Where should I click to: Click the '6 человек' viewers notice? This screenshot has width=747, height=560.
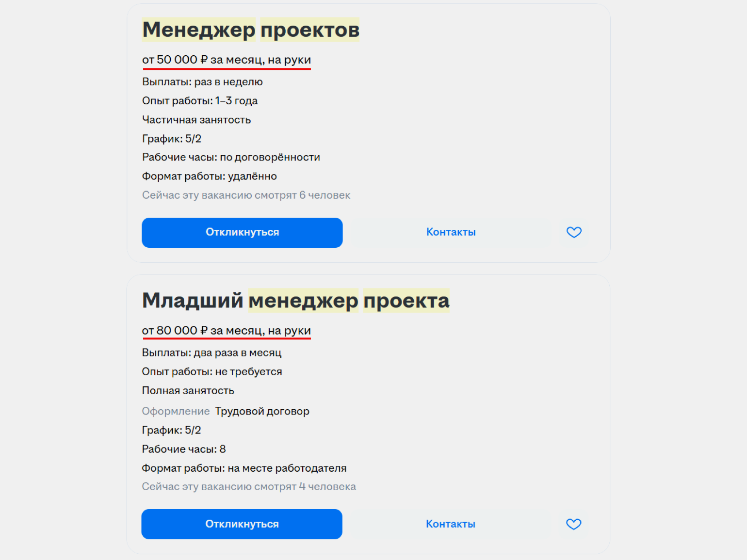246,195
